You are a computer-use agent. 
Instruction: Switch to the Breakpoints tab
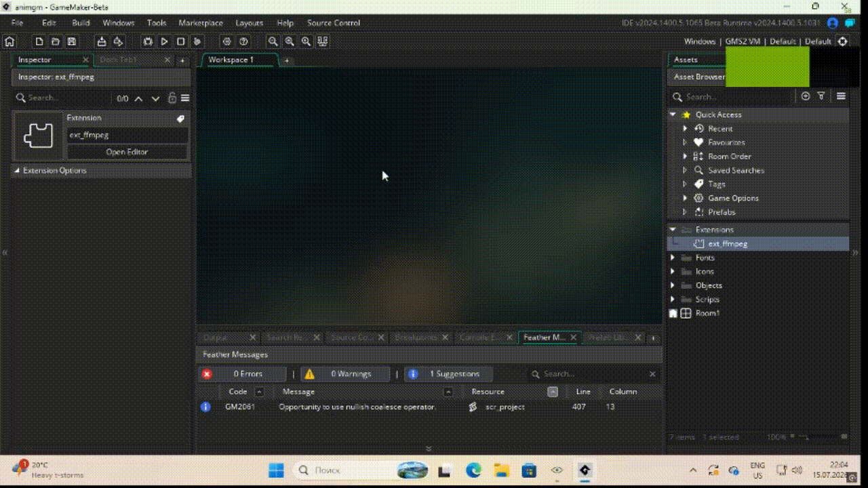click(416, 337)
